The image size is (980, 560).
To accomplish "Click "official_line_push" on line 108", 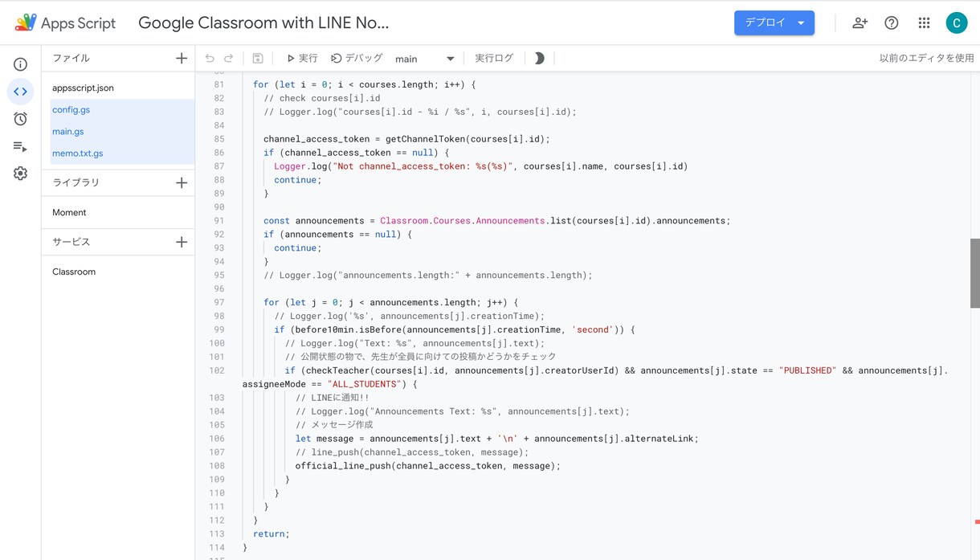I will coord(343,466).
